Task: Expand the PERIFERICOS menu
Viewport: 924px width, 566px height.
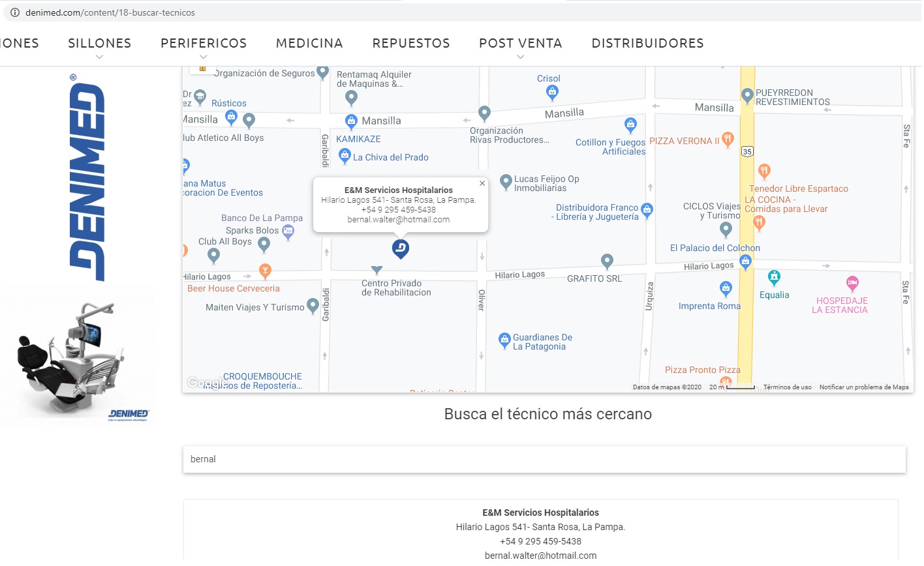Action: [x=204, y=44]
